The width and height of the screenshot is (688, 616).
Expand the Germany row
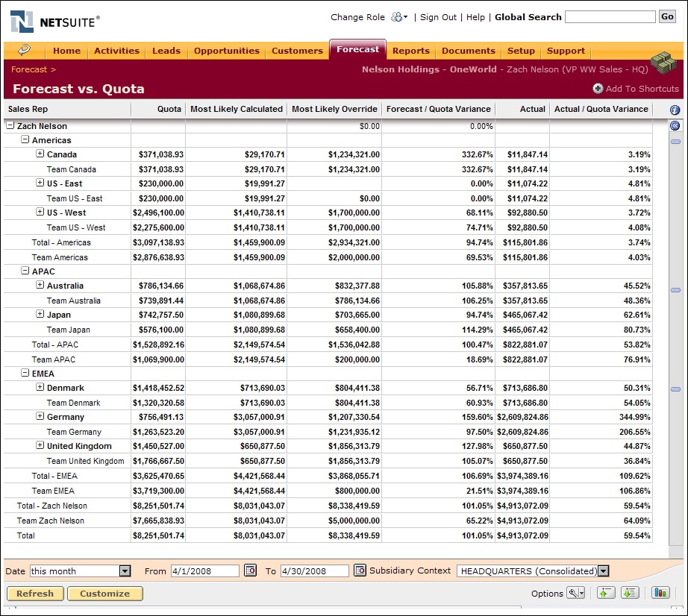[x=40, y=416]
